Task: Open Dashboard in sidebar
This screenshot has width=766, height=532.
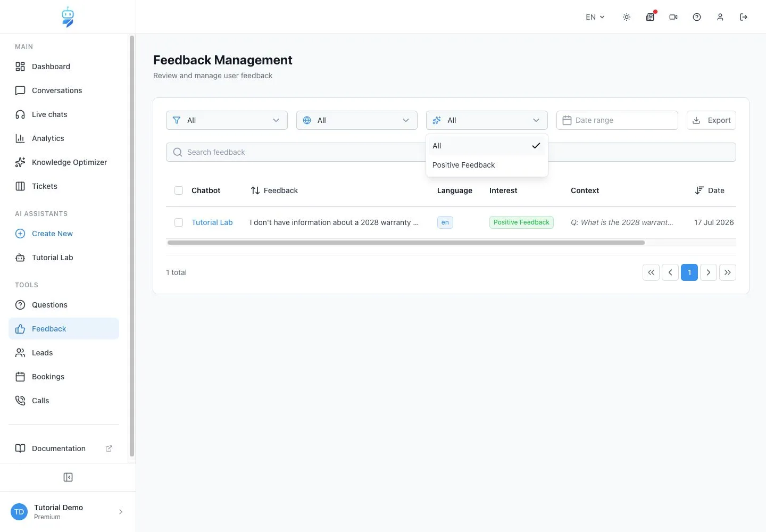Action: (x=64, y=66)
